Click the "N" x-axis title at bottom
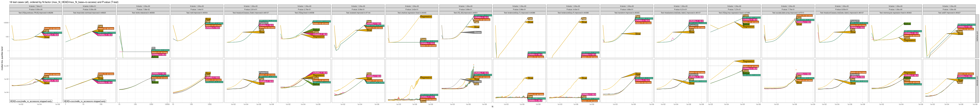Viewport: 980px width, 109px height. point(492,107)
